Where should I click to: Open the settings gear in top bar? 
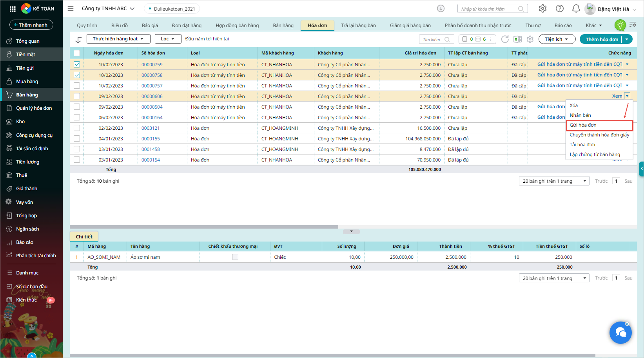[x=542, y=9]
